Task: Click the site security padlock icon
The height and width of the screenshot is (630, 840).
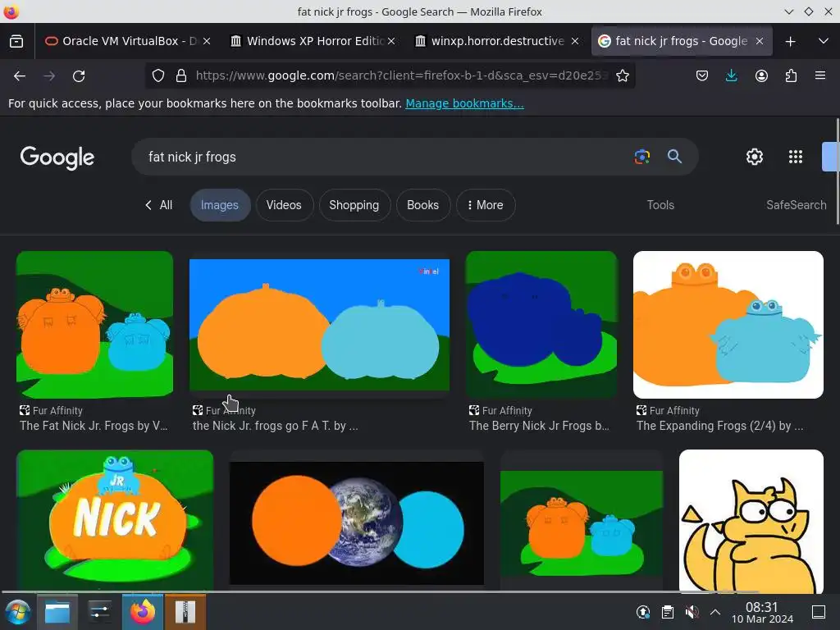Action: coord(181,75)
